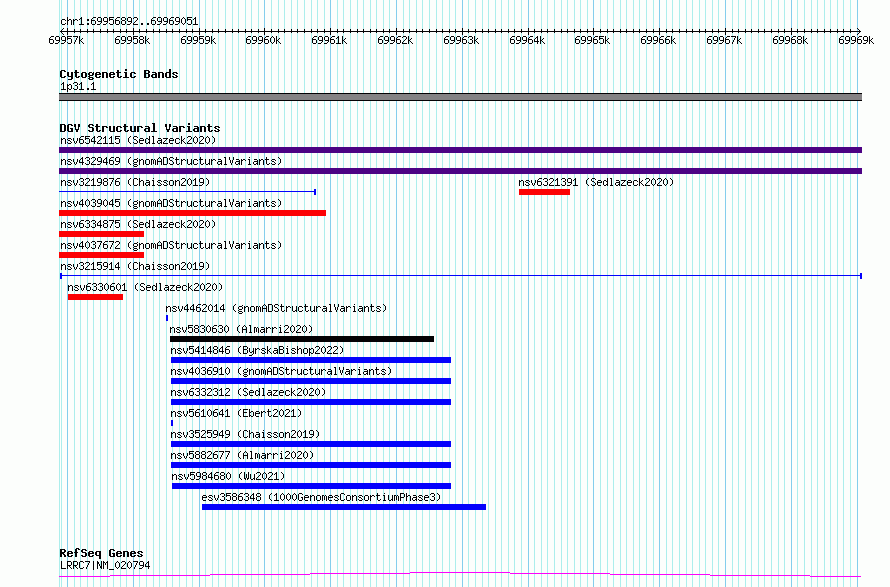Click the tiny blue marker of nsv5610641
This screenshot has height=587, width=890.
(x=172, y=423)
